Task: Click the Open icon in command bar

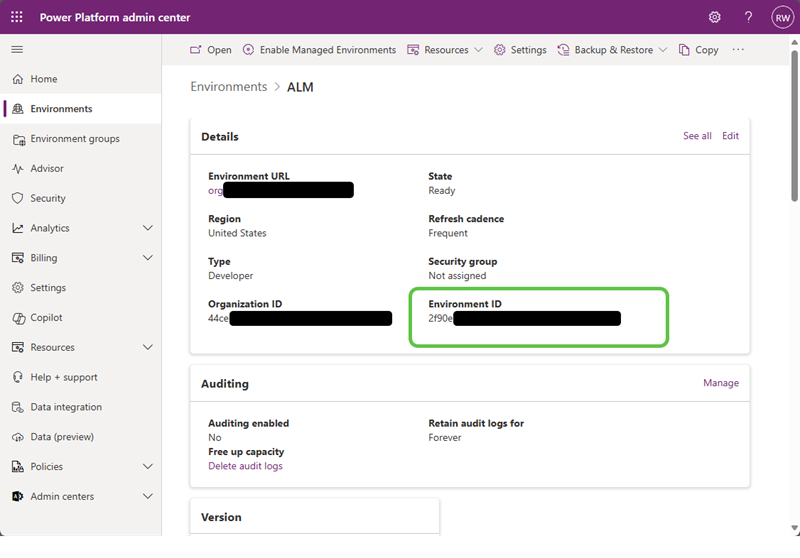Action: click(195, 49)
